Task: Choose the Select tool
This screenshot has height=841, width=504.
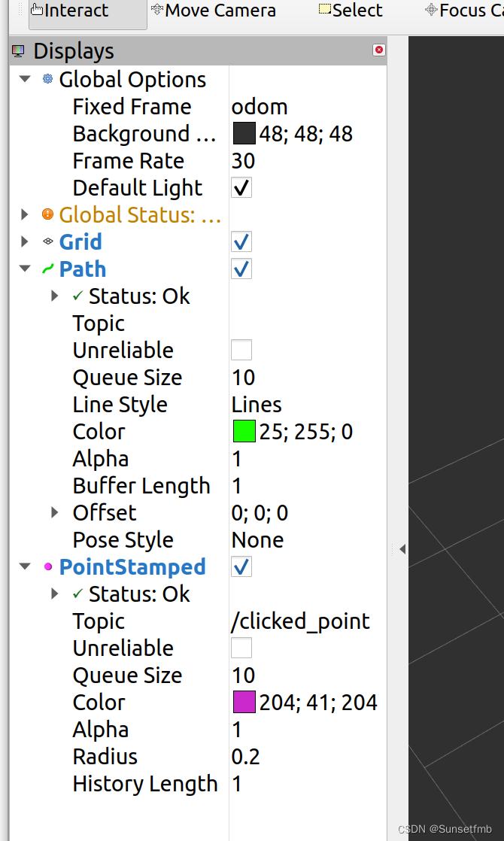Action: [351, 11]
